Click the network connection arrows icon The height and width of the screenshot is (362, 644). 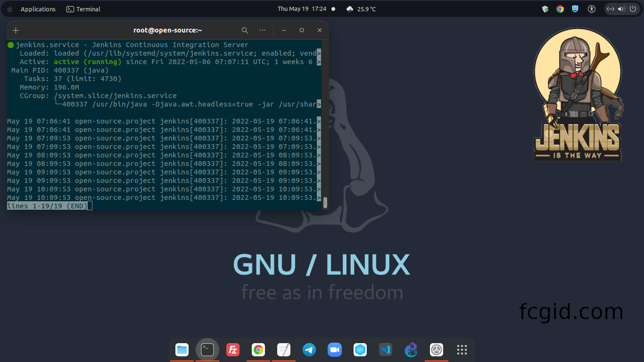[611, 9]
